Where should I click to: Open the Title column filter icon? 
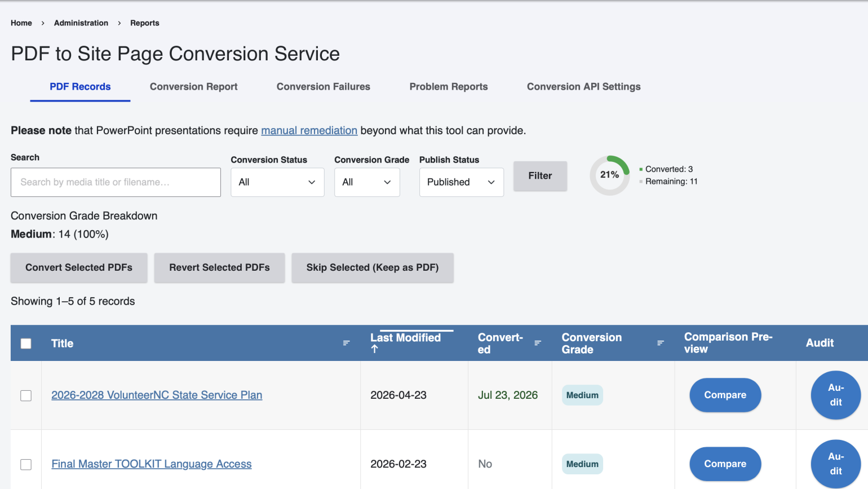point(346,343)
